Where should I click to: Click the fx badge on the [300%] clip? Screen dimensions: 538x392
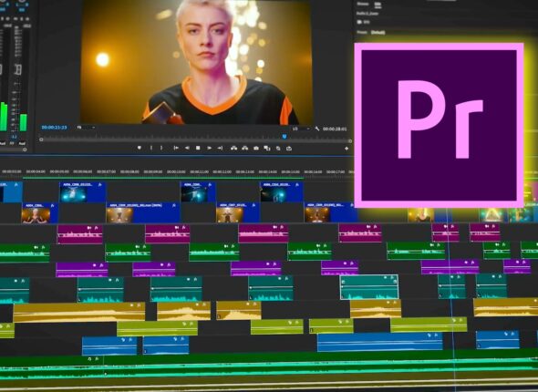click(x=173, y=205)
